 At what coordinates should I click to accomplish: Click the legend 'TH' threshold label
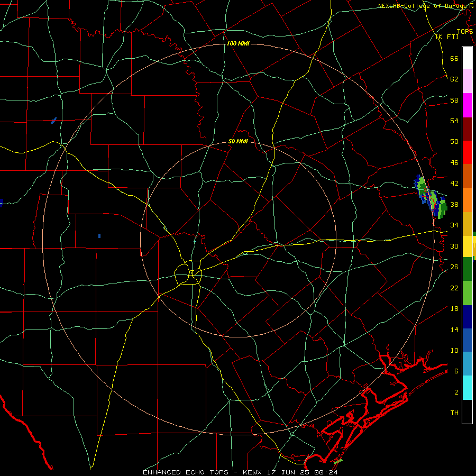click(x=454, y=413)
